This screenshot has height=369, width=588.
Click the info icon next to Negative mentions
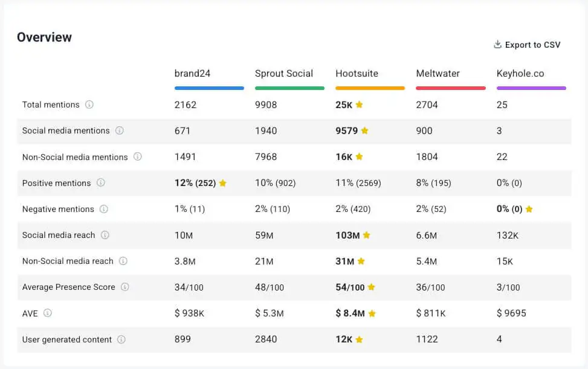tap(104, 209)
